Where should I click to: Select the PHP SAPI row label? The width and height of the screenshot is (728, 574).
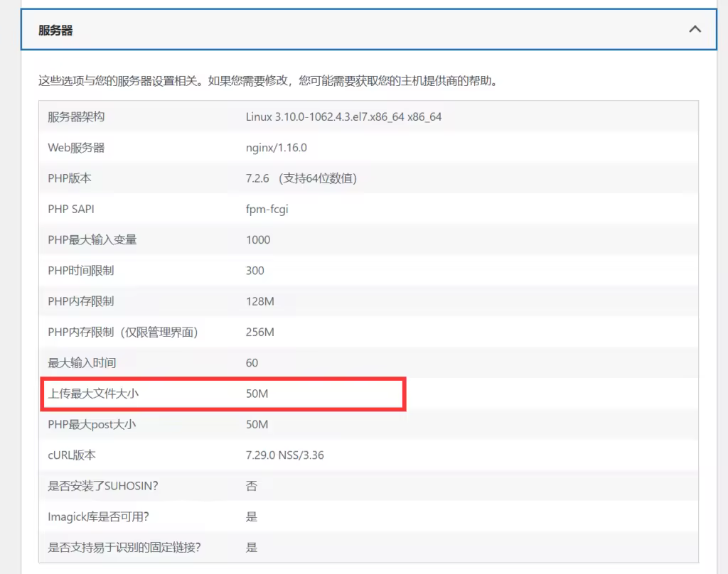tap(71, 209)
